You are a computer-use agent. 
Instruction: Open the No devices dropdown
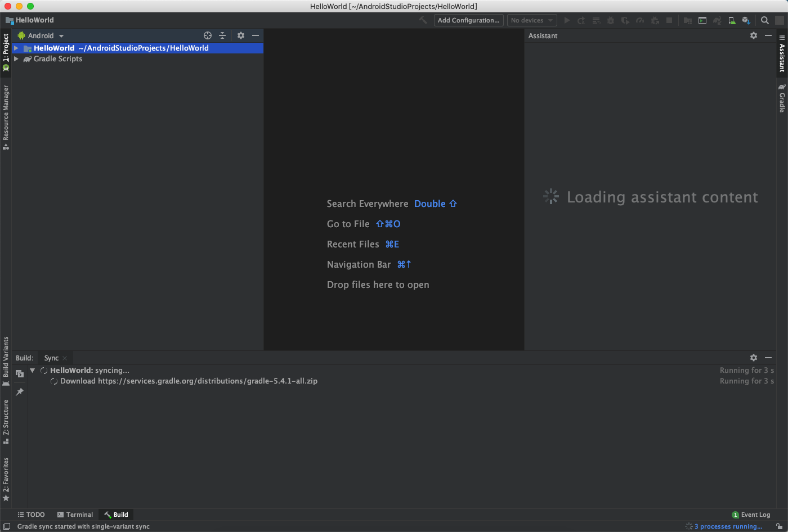tap(532, 20)
